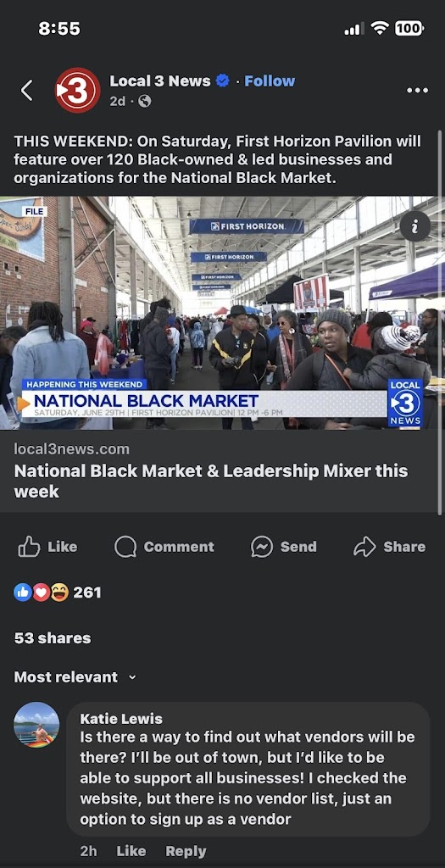This screenshot has height=868, width=445.
Task: Open the National Black Market article headline
Action: pyautogui.click(x=211, y=481)
